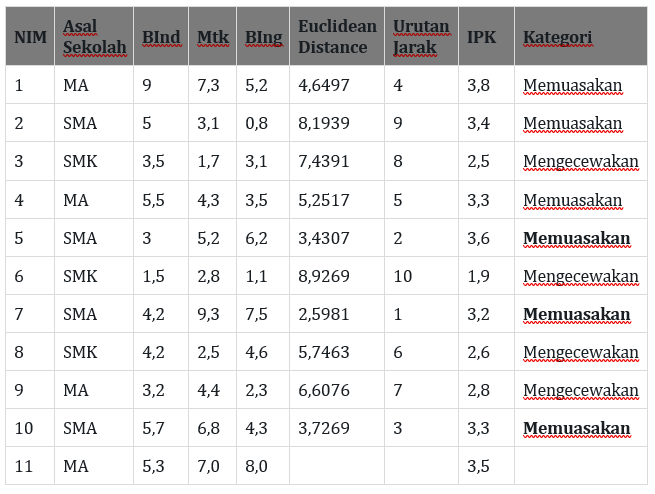Select the cell with distance 2,5981
Image resolution: width=655 pixels, height=494 pixels.
(324, 315)
